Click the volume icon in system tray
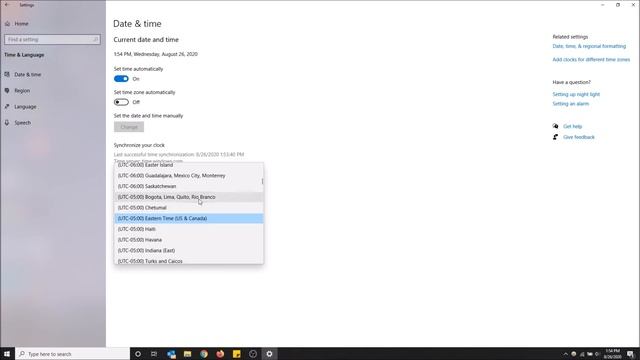 coord(597,354)
